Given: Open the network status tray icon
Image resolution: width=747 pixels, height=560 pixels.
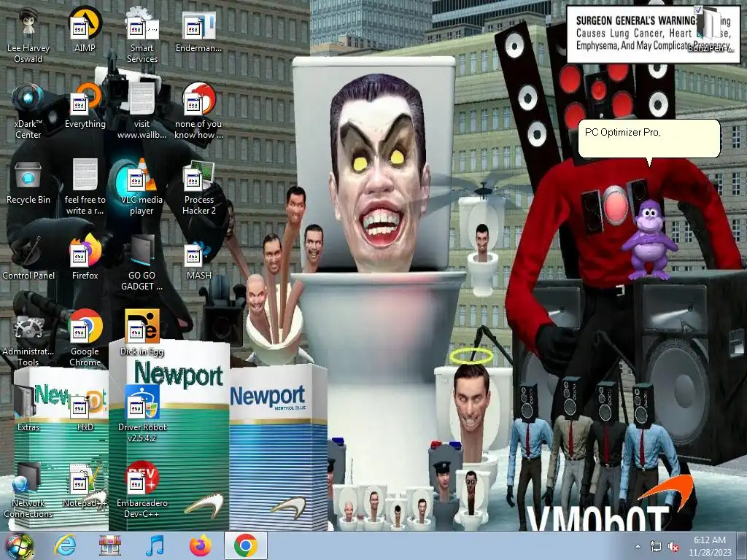Looking at the screenshot, I should [656, 547].
